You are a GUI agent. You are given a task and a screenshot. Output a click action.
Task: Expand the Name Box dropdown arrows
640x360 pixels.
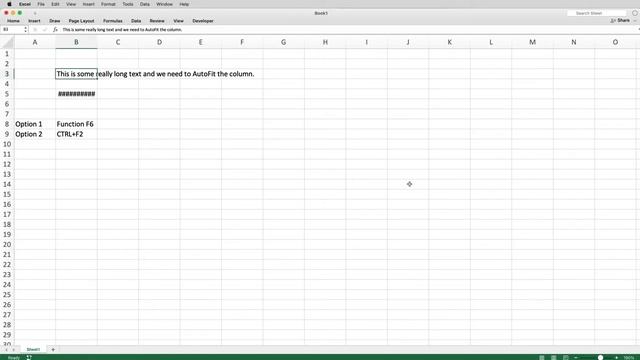(25, 30)
